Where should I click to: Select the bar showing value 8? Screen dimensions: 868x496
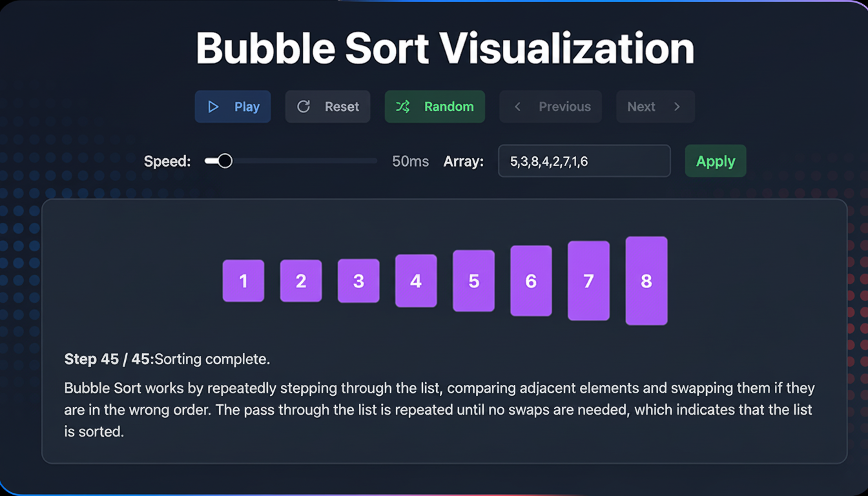click(x=646, y=280)
